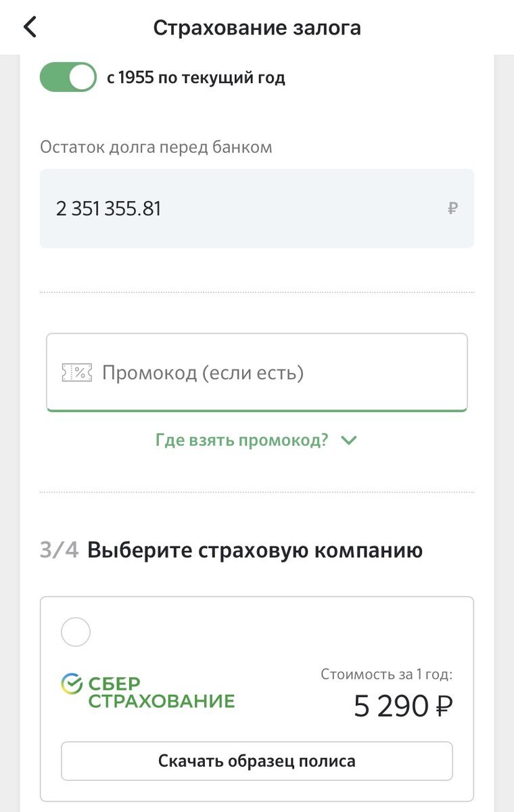Click the 'Страхование залога' screen title
Viewport: 514px width, 812px height.
(257, 27)
